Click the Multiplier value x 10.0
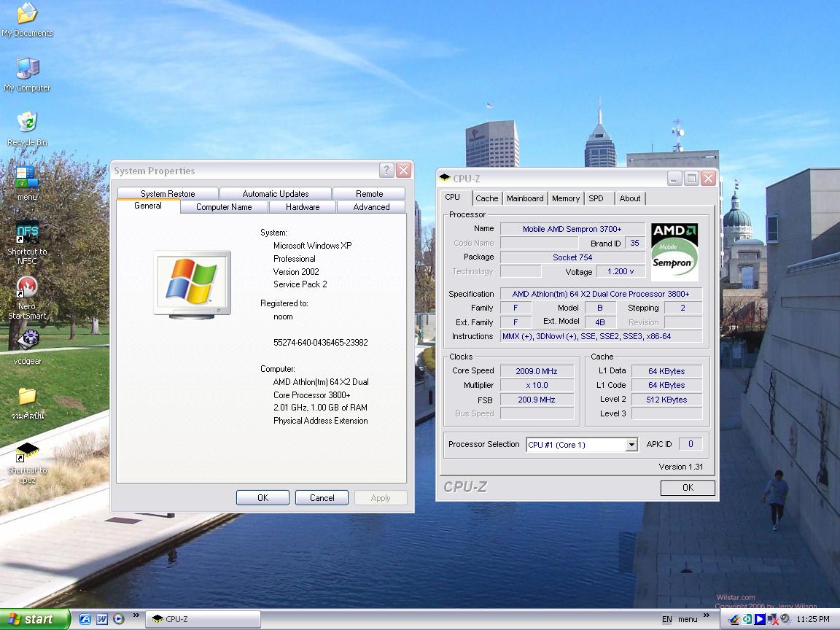The width and height of the screenshot is (840, 630). 536,385
